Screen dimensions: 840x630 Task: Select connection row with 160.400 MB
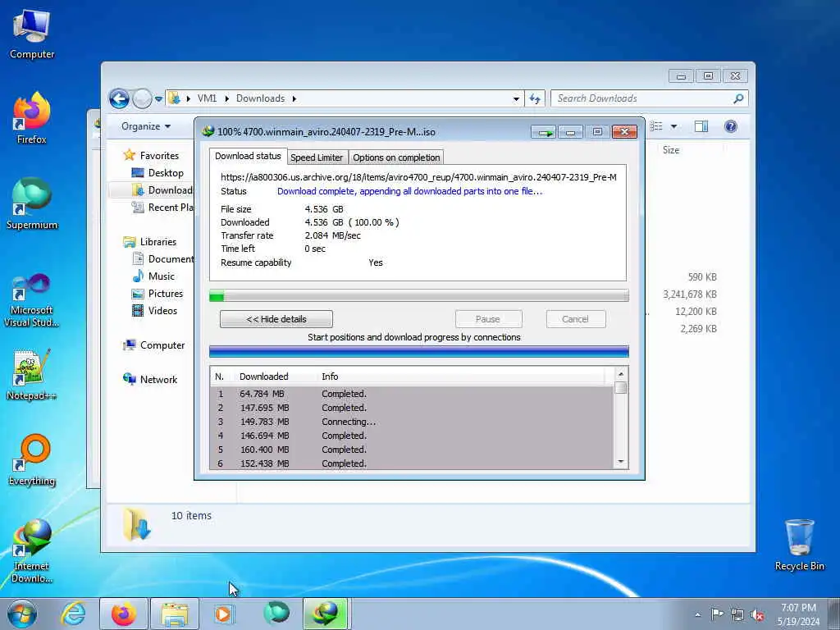[412, 450]
